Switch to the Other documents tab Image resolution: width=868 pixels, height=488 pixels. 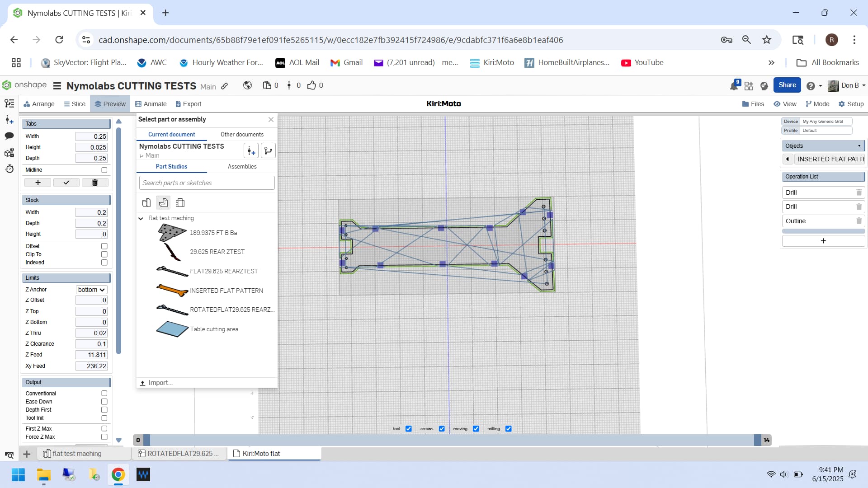tap(242, 135)
